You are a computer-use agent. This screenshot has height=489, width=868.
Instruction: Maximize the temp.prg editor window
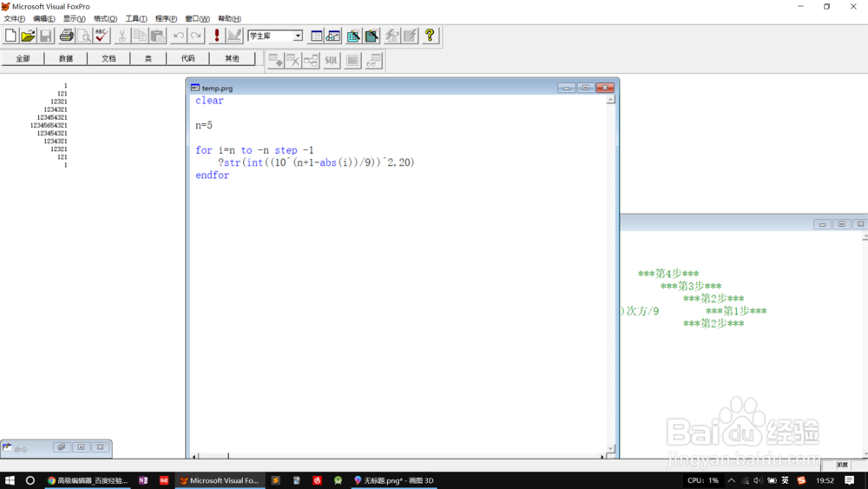pyautogui.click(x=586, y=88)
